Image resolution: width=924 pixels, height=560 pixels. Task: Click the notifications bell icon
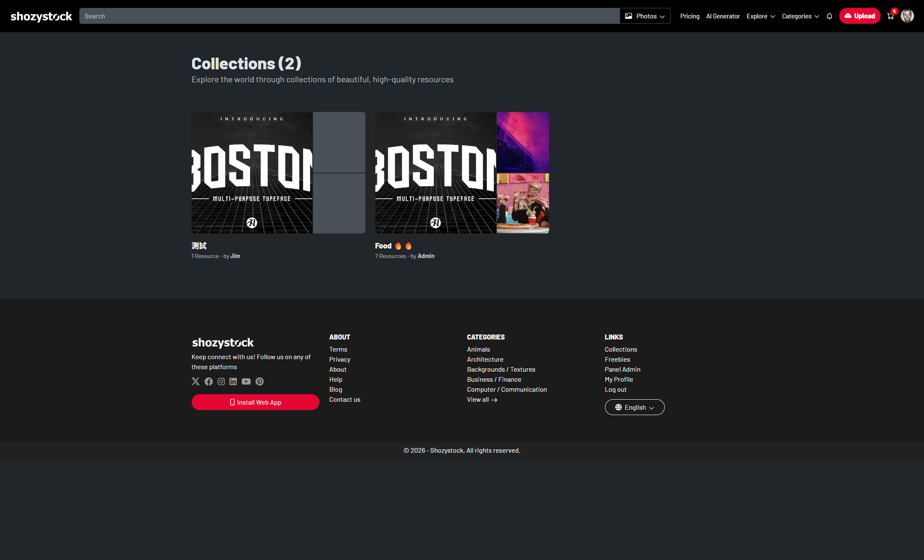pos(829,16)
